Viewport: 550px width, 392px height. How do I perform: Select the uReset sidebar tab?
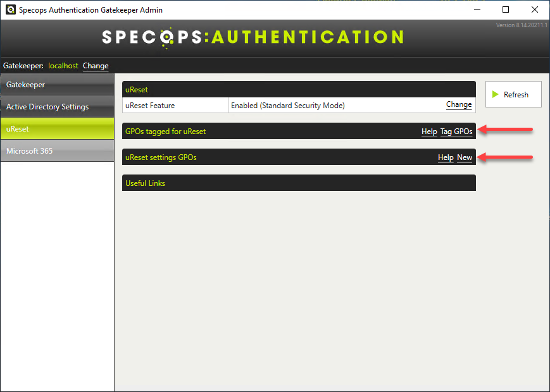[57, 128]
